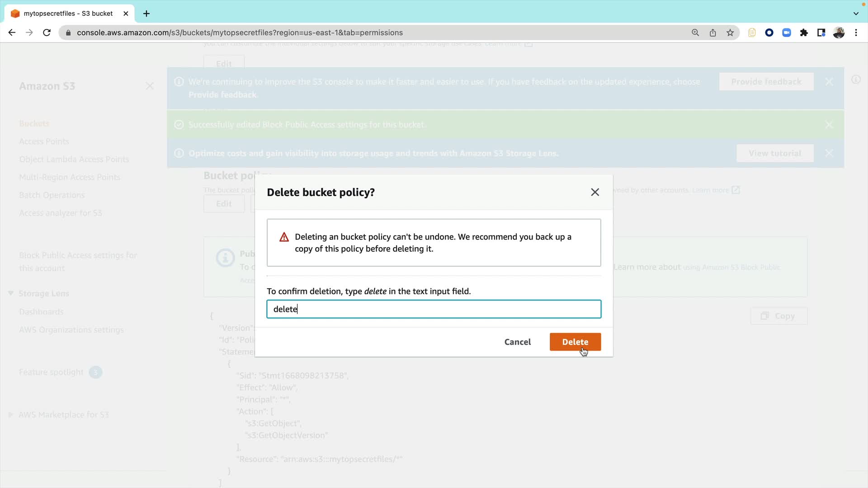
Task: Click the share page icon
Action: pos(712,33)
